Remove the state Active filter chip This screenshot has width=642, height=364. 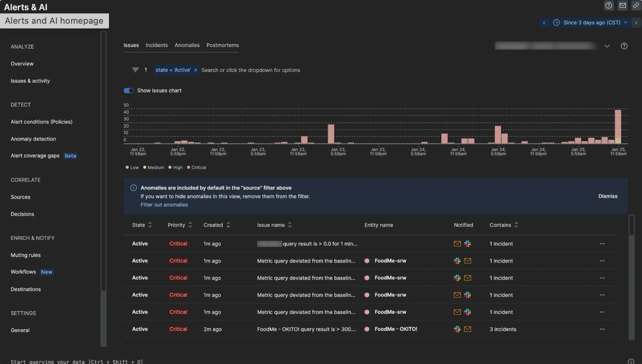[196, 70]
